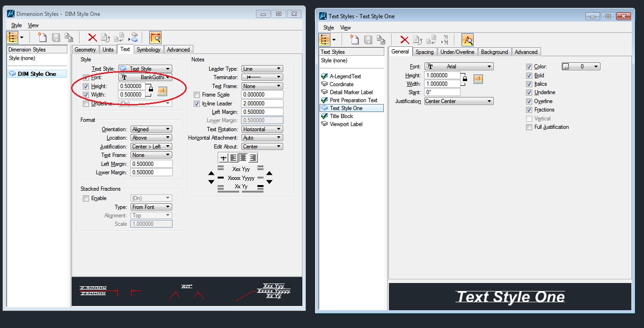Click red Delete icon in Dimension Styles toolbar
Viewport: 644px width, 328px height.
click(x=92, y=37)
